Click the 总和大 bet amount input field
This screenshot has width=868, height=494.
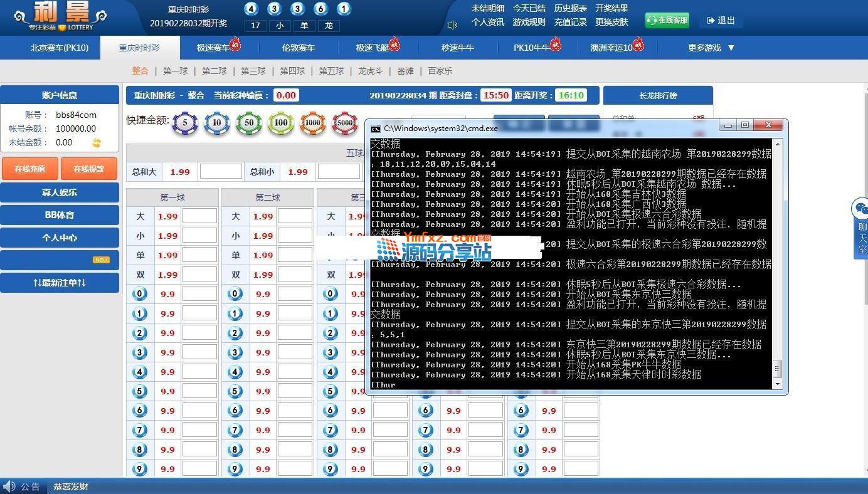tap(220, 172)
